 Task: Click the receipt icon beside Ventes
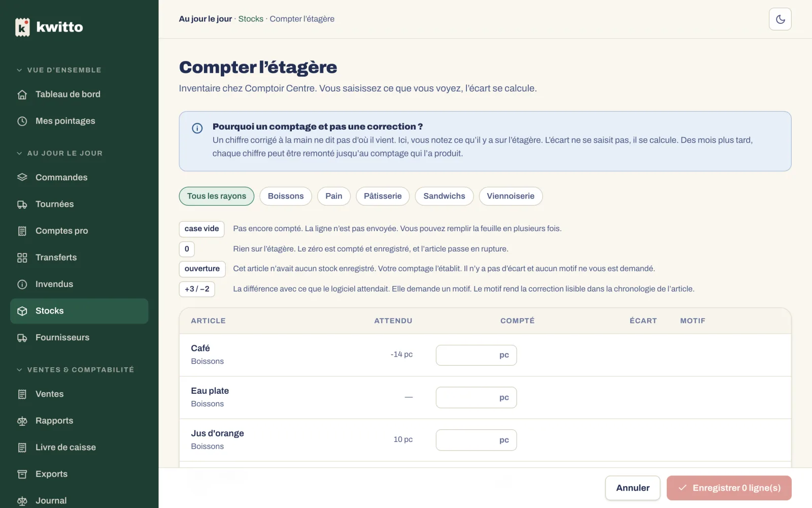(22, 394)
